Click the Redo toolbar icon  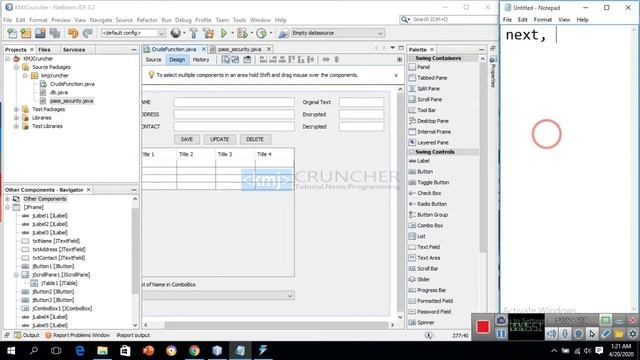pos(87,33)
